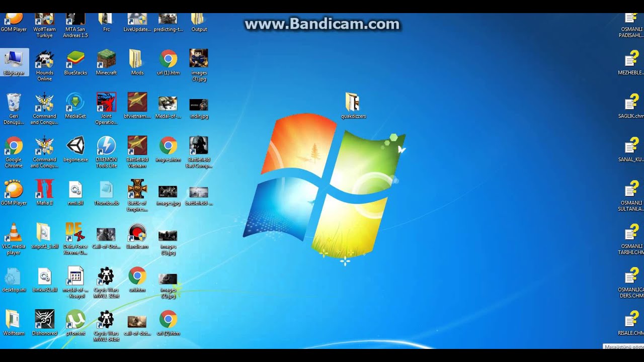644x362 pixels.
Task: Open OSMANLI SULTANLA help file
Action: point(631,196)
